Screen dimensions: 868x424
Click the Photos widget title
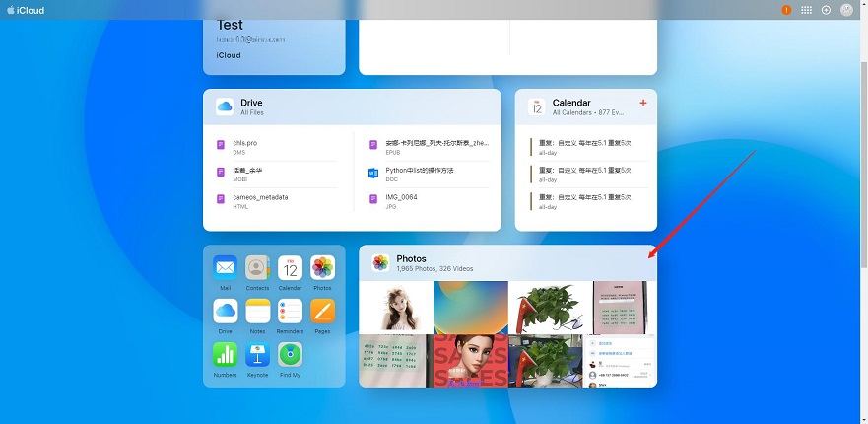point(411,258)
